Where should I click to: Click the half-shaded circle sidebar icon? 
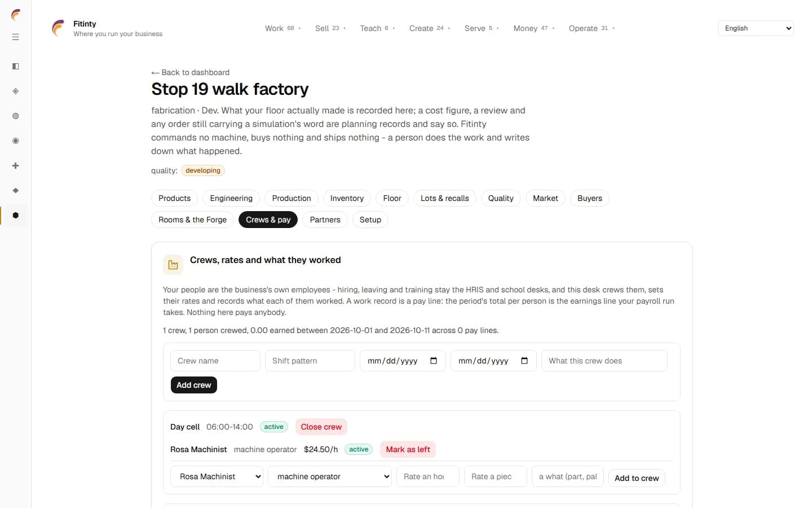[16, 116]
